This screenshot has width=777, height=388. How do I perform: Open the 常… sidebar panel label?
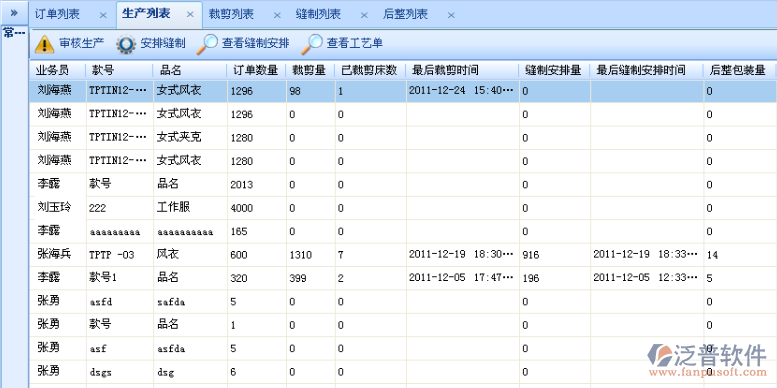pyautogui.click(x=14, y=33)
